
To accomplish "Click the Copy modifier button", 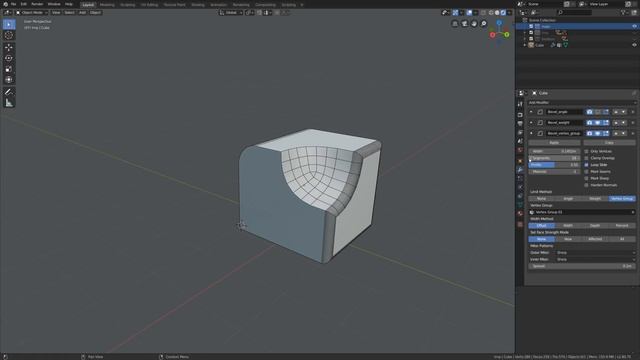I will click(x=609, y=143).
